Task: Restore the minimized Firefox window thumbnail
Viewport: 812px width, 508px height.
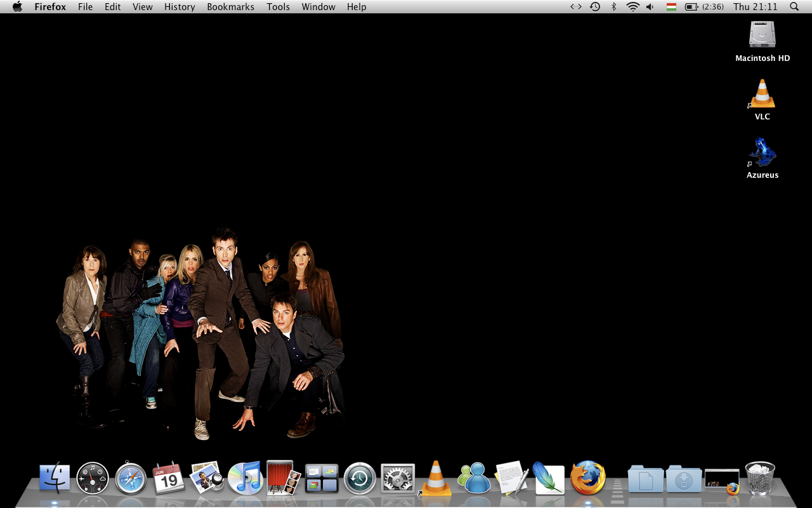Action: (x=722, y=480)
